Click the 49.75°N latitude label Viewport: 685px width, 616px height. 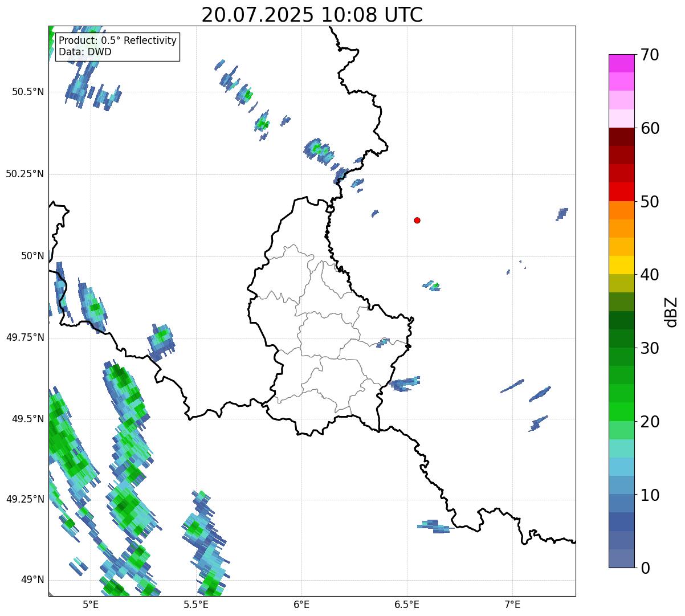(25, 337)
